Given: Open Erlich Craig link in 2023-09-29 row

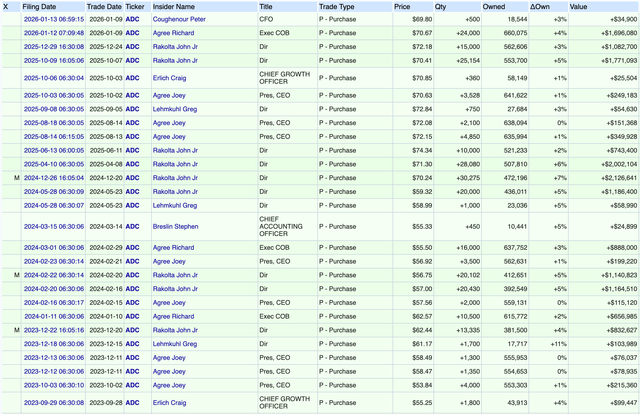Looking at the screenshot, I should click(169, 403).
